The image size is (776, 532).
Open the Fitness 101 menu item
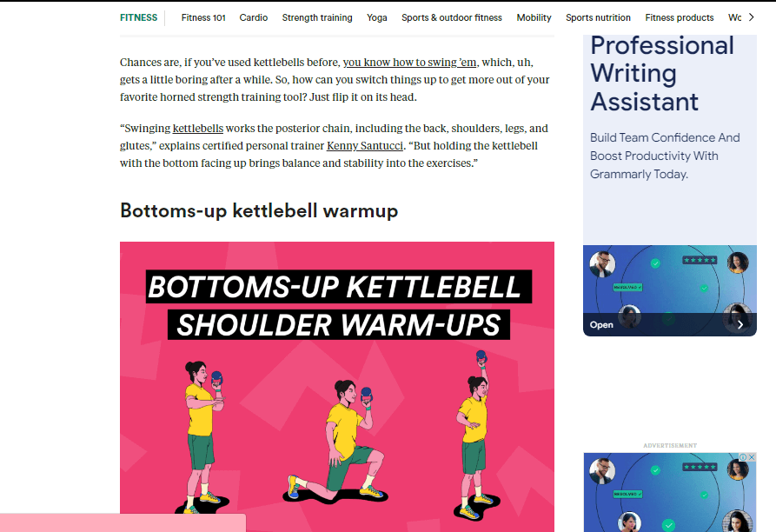(203, 17)
